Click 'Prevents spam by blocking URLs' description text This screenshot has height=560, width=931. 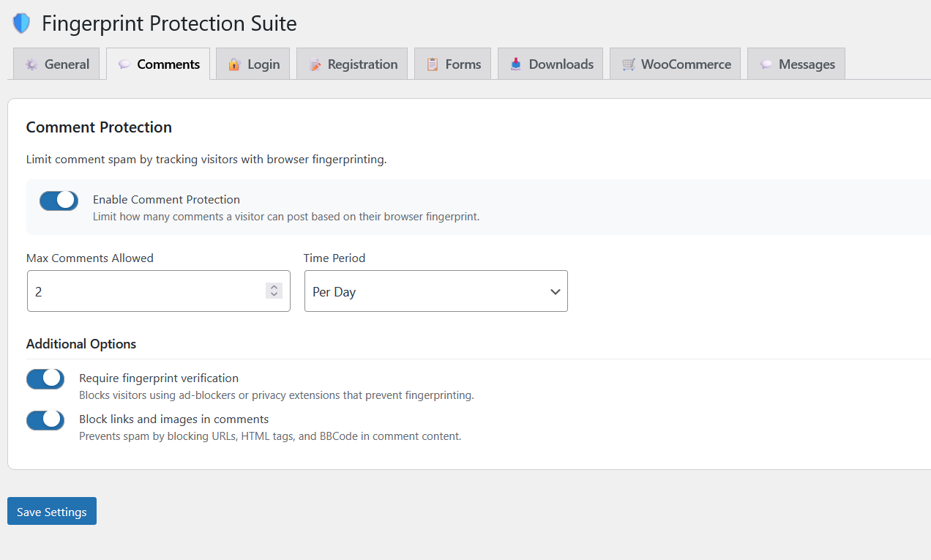(270, 436)
